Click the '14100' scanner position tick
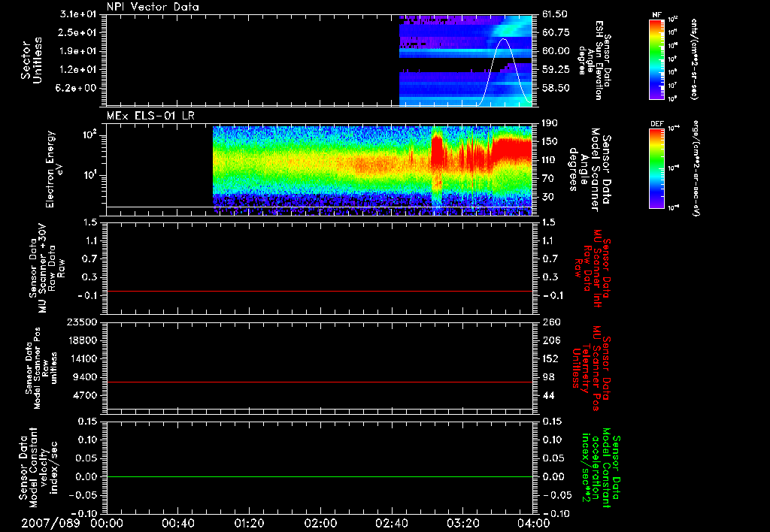 coord(83,358)
